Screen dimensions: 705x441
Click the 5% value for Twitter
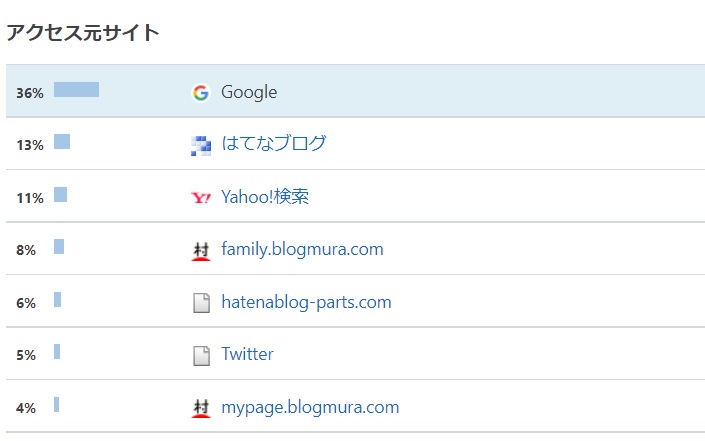[26, 355]
